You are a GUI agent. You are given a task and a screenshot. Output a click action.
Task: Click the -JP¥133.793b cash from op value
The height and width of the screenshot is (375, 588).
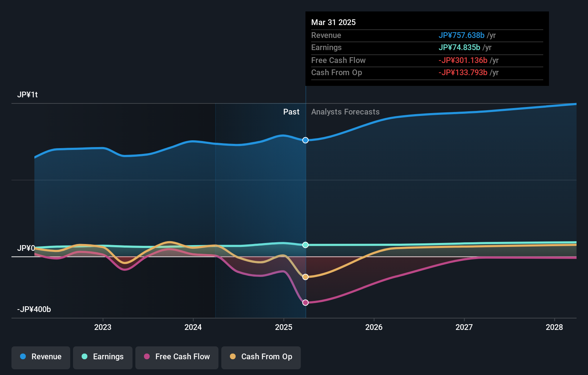[463, 72]
